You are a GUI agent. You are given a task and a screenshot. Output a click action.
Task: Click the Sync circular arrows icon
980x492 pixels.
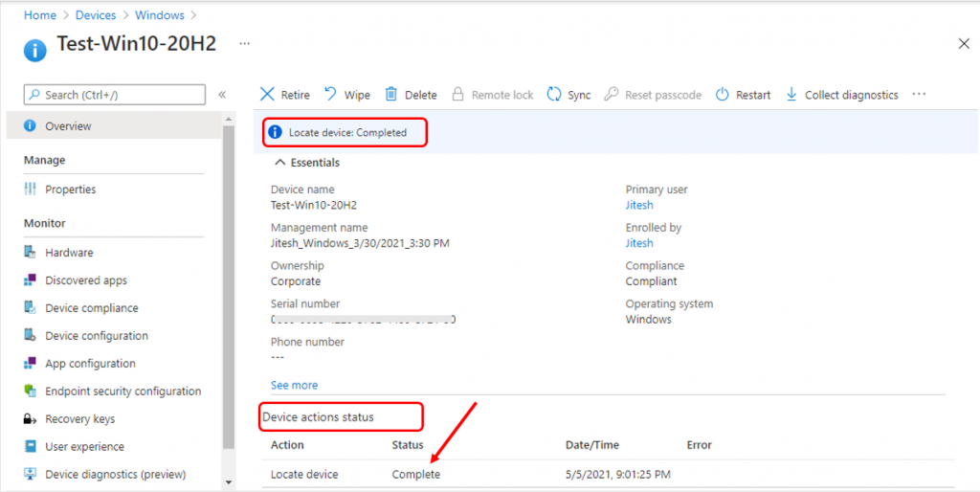(x=554, y=95)
